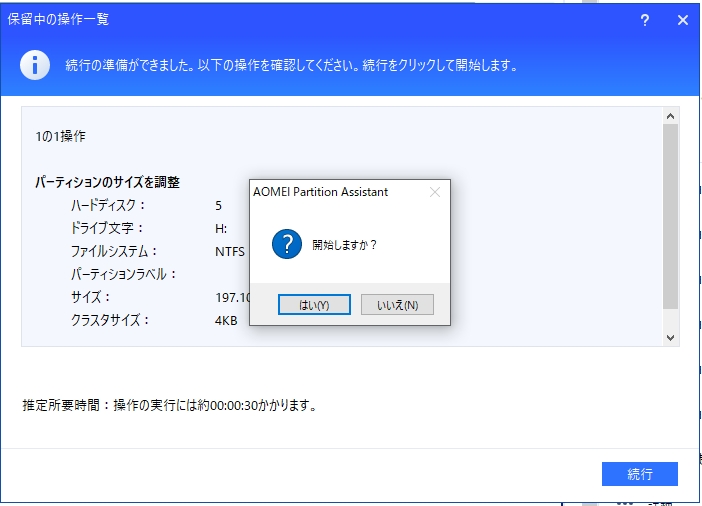Close the AOMEI Partition Assistant confirmation dialog
702x506 pixels.
click(x=434, y=193)
